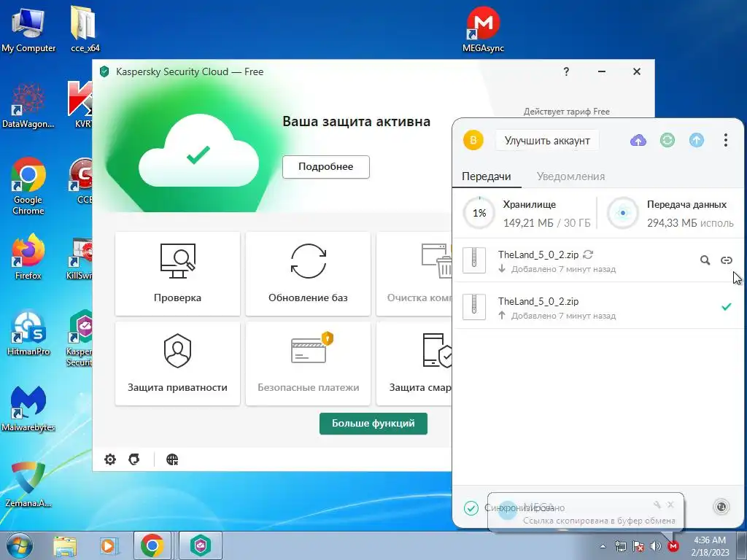Open Проверка scan tile in Kaspersky
747x560 pixels.
pos(177,274)
